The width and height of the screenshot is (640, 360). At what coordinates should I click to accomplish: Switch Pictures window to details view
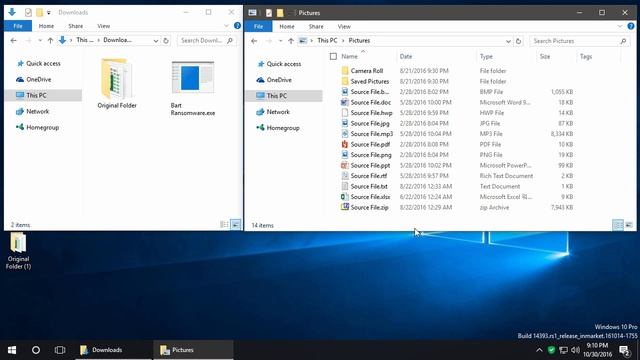pos(618,225)
